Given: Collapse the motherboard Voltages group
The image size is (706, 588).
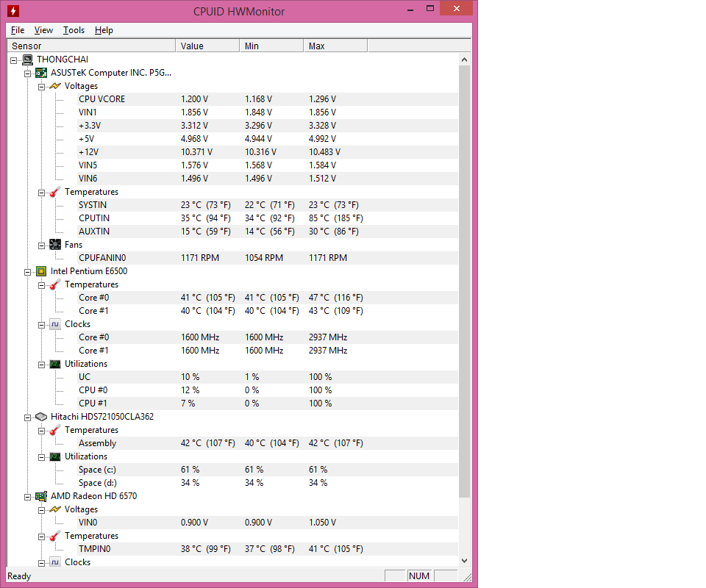Looking at the screenshot, I should click(x=41, y=87).
